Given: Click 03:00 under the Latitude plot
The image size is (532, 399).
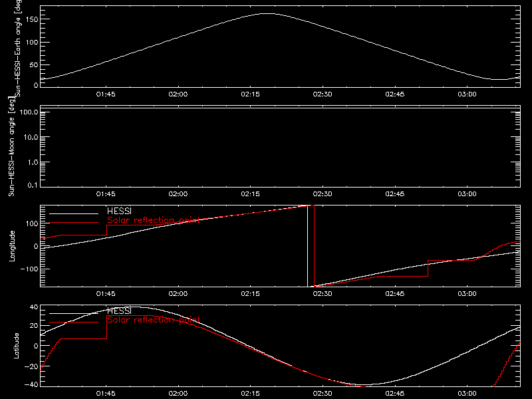Looking at the screenshot, I should (x=467, y=393).
